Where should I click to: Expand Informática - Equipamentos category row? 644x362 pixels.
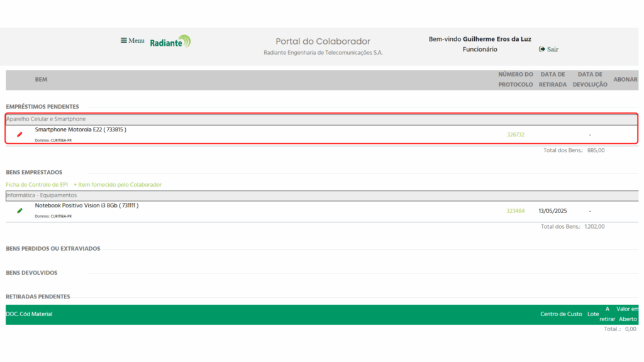click(x=41, y=195)
